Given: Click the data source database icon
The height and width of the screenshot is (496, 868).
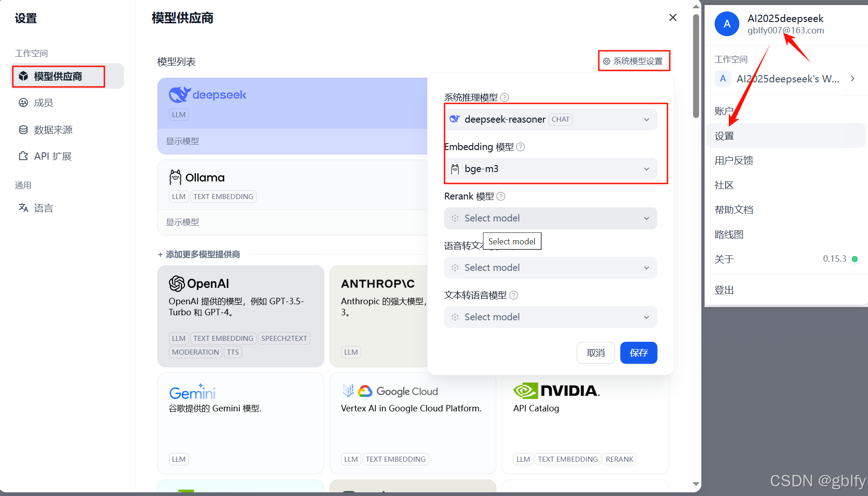Looking at the screenshot, I should click(23, 129).
